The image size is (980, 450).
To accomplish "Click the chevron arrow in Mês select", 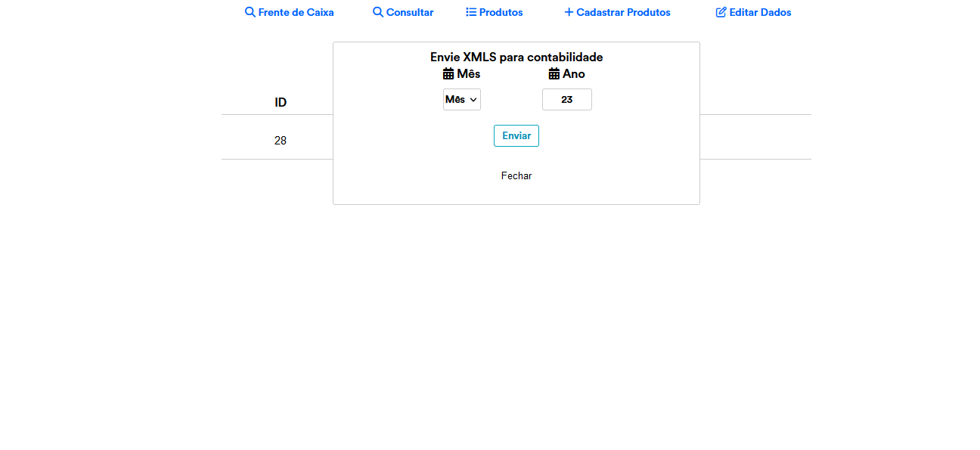I will pyautogui.click(x=473, y=100).
